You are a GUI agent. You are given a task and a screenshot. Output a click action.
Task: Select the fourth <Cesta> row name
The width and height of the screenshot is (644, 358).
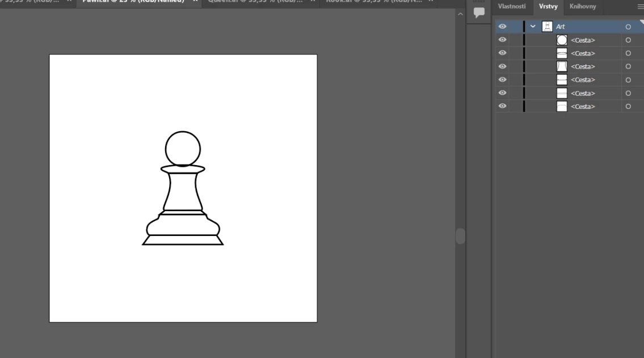pyautogui.click(x=582, y=79)
